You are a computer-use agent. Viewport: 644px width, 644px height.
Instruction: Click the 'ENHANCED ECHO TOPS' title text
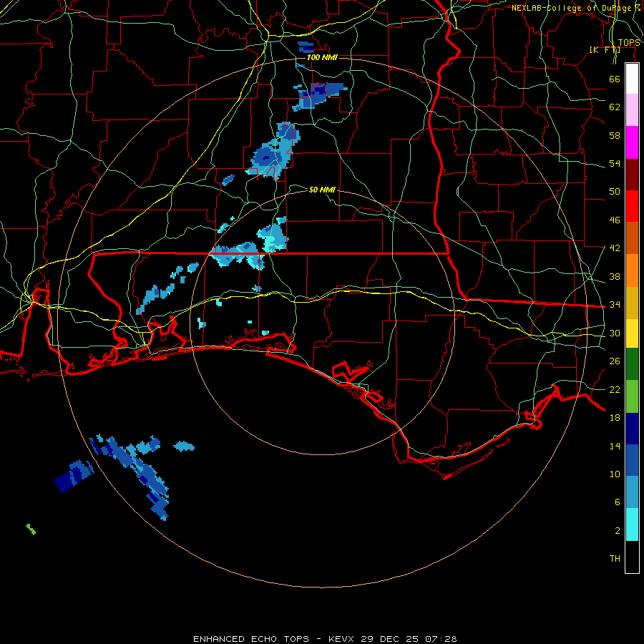(251, 639)
